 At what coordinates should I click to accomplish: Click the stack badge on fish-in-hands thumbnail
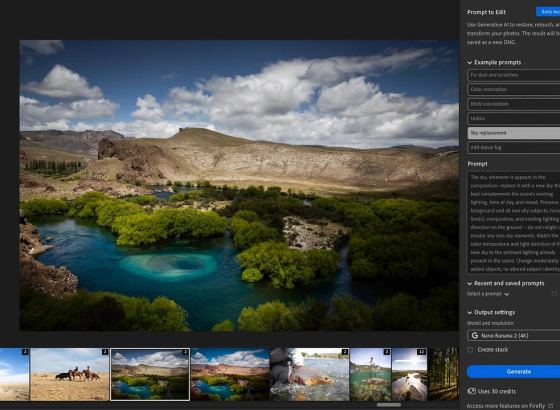[x=345, y=352]
